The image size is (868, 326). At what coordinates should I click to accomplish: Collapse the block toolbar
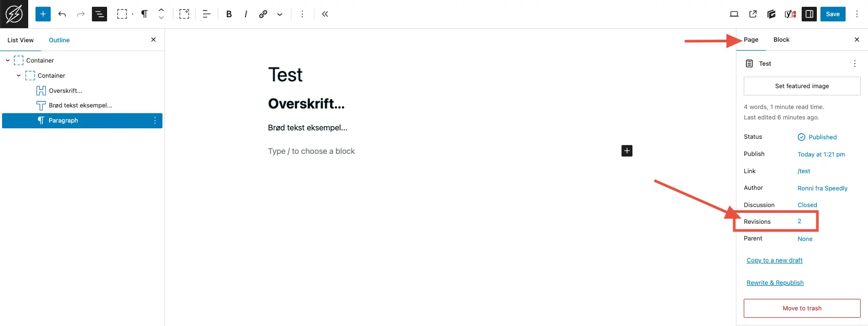point(325,14)
